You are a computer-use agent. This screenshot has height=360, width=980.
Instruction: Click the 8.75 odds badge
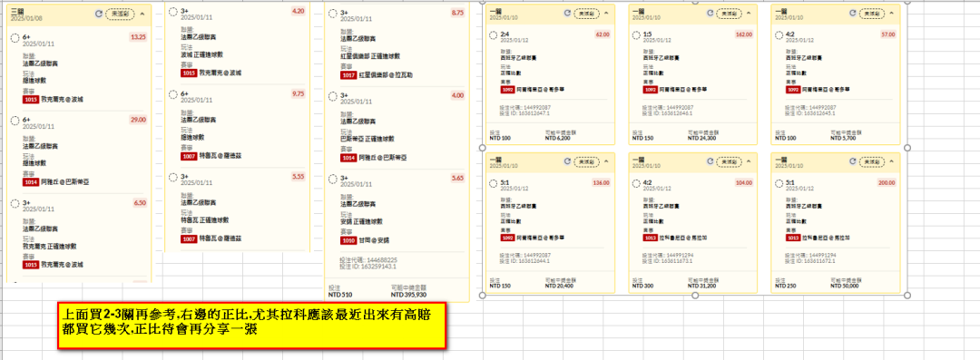pos(456,13)
